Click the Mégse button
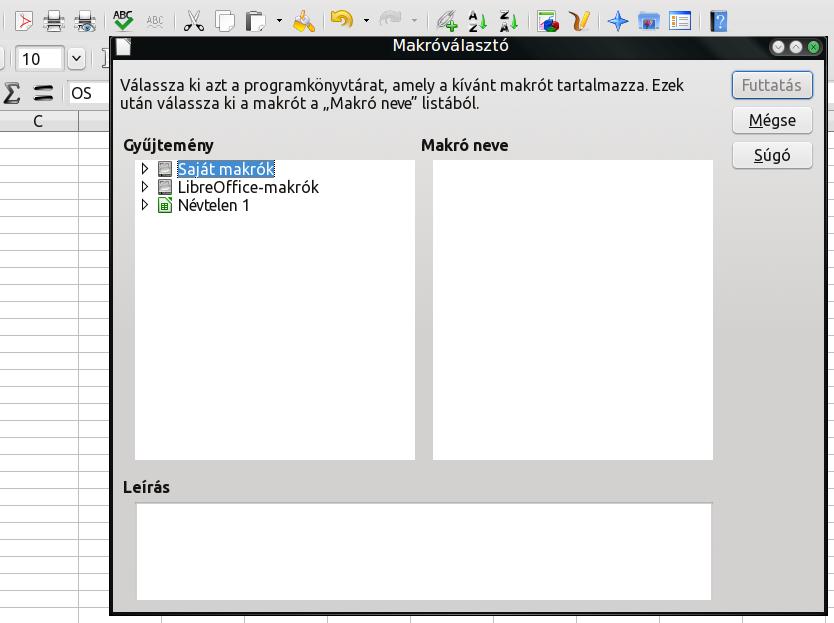834x623 pixels. click(772, 120)
